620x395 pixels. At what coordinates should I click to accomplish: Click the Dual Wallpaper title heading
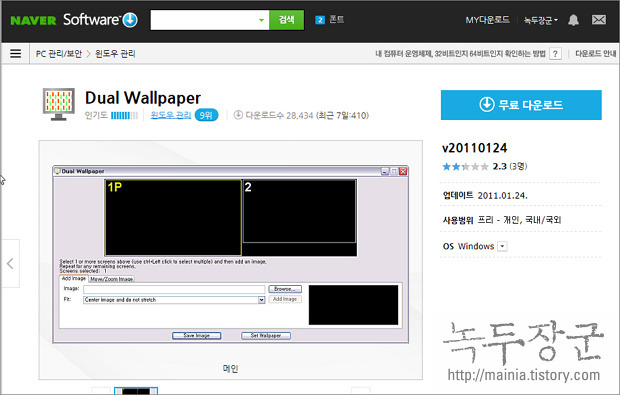coord(143,98)
